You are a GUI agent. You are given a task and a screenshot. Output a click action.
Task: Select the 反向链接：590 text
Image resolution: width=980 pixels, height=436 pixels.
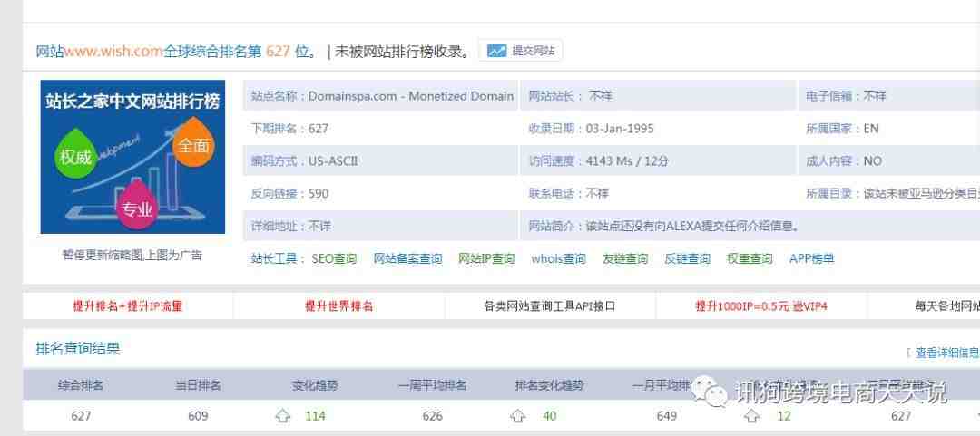pyautogui.click(x=289, y=194)
